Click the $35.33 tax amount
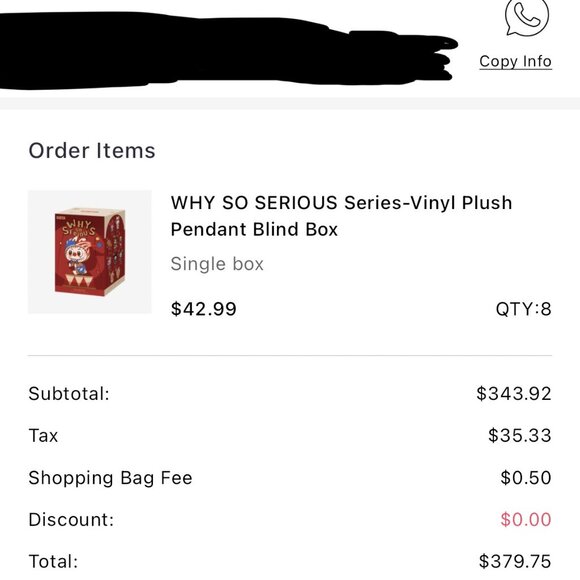This screenshot has height=580, width=580. pos(520,435)
